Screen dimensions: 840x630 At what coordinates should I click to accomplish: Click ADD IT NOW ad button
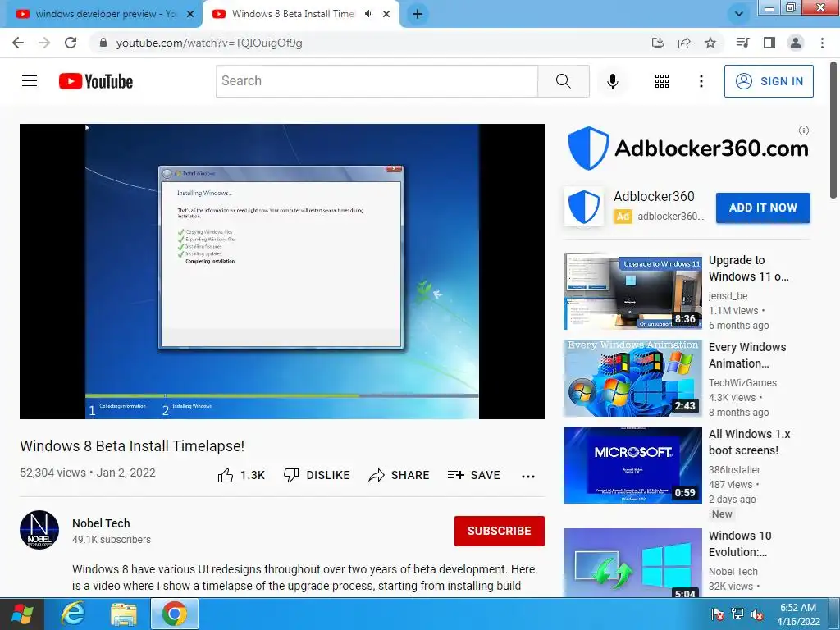tap(763, 208)
